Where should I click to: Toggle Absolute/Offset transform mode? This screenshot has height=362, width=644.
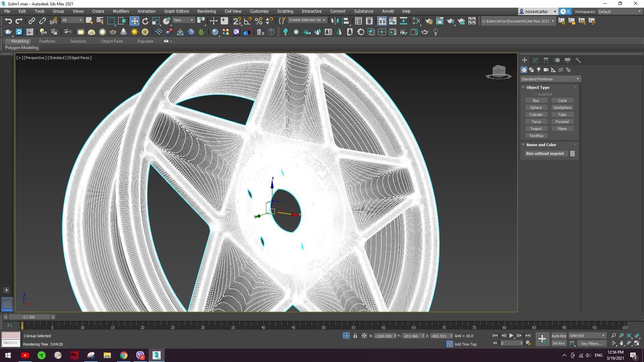click(364, 336)
